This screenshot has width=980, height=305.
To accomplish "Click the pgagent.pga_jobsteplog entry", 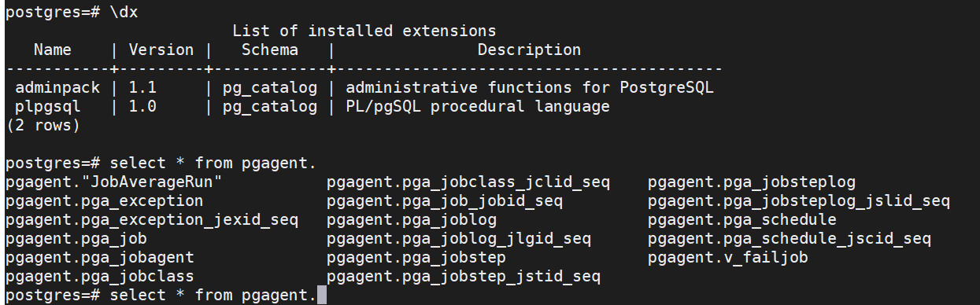I will pyautogui.click(x=752, y=182).
